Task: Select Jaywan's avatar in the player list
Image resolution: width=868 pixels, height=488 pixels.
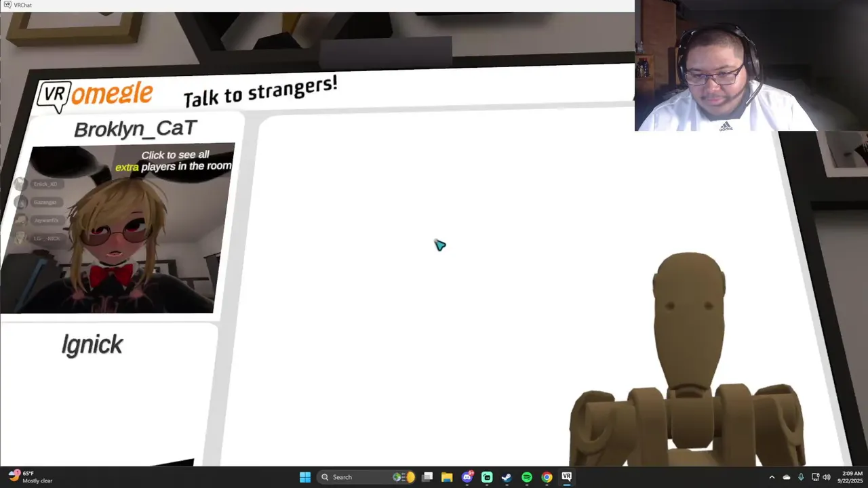Action: pos(21,220)
